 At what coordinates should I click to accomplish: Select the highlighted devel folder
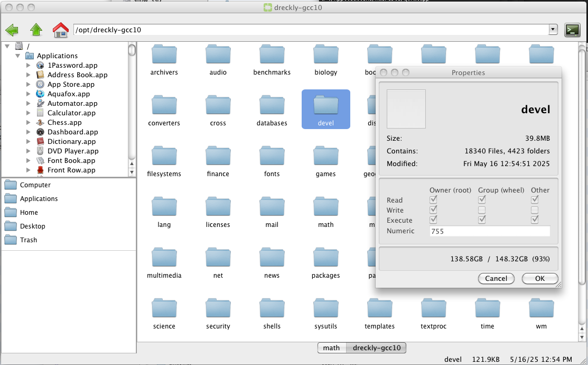click(326, 109)
